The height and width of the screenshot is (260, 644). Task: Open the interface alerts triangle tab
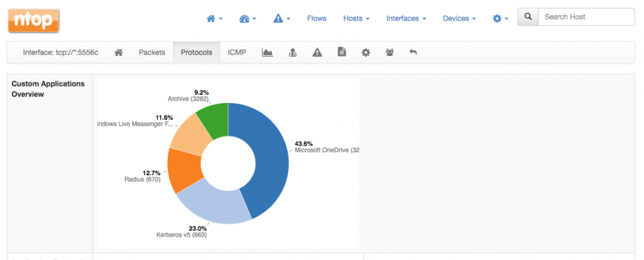tap(317, 53)
